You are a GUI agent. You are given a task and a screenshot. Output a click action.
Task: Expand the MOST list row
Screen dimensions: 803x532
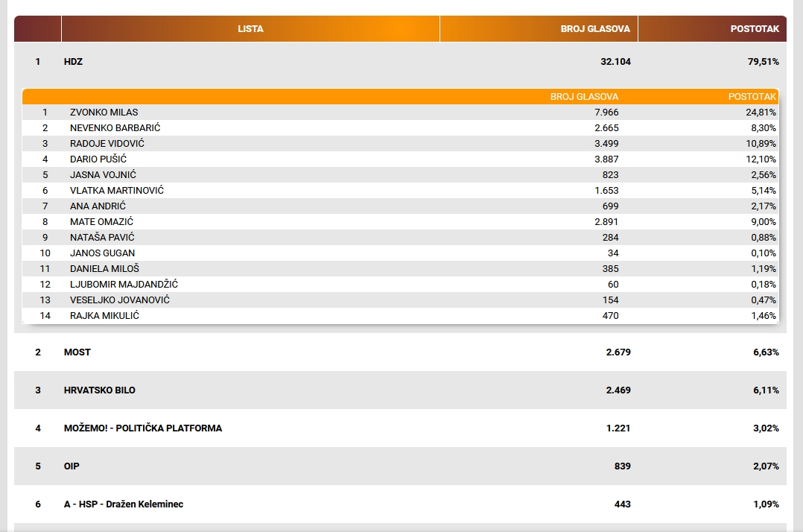(400, 352)
